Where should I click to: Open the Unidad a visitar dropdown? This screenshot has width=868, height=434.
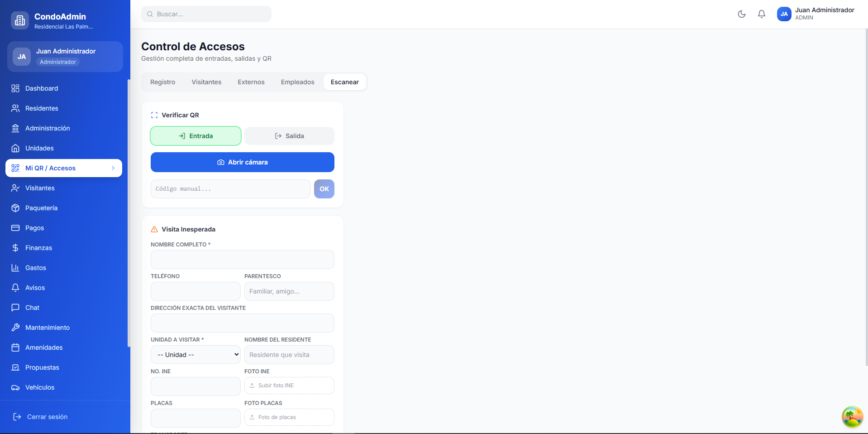pyautogui.click(x=196, y=355)
